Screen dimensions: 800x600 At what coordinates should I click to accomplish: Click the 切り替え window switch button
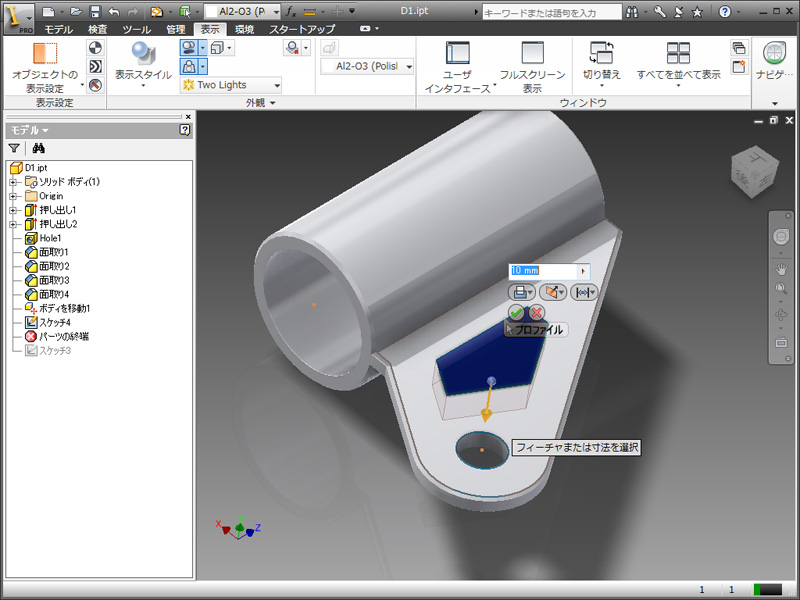tap(602, 66)
